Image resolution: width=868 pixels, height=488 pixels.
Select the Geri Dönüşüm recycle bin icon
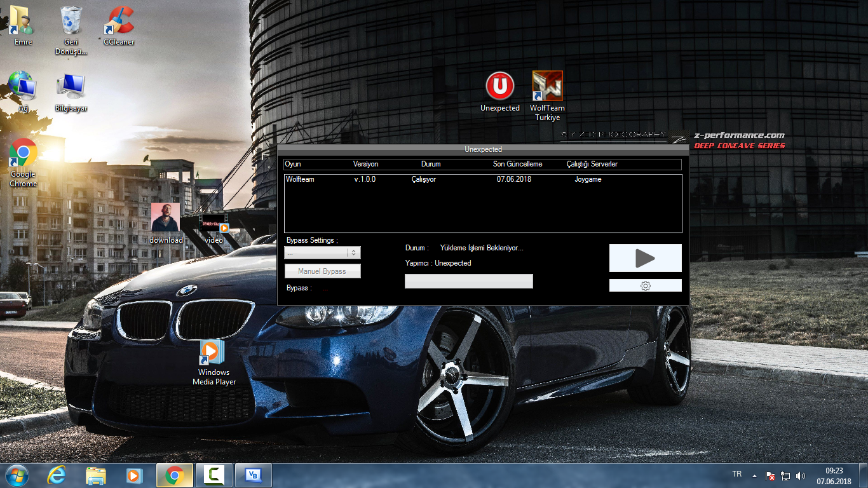(x=71, y=30)
